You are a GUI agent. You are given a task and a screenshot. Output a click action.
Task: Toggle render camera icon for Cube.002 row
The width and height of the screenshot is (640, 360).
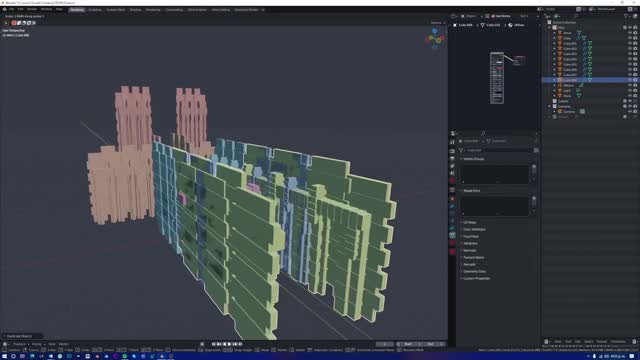[x=635, y=49]
